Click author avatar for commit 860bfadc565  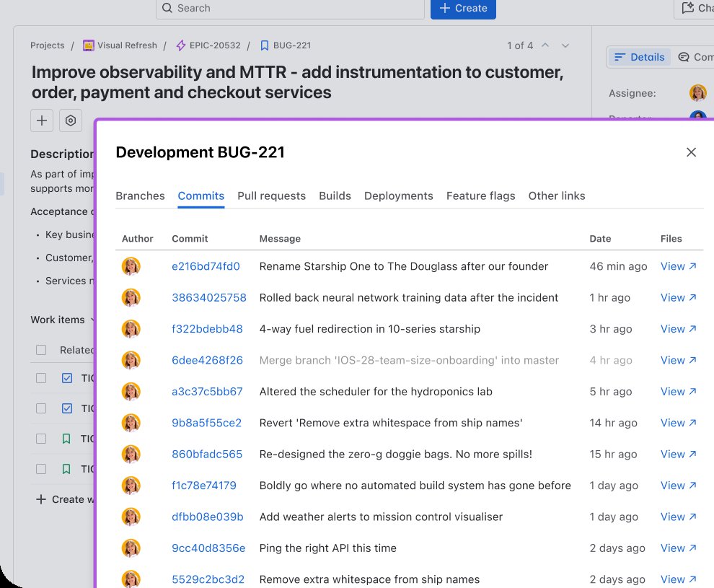point(131,454)
